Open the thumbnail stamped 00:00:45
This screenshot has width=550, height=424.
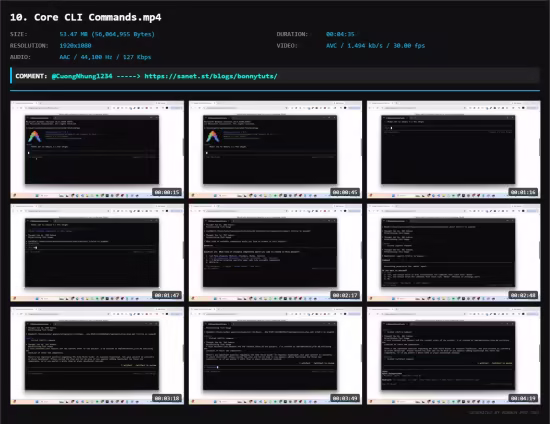(x=275, y=150)
